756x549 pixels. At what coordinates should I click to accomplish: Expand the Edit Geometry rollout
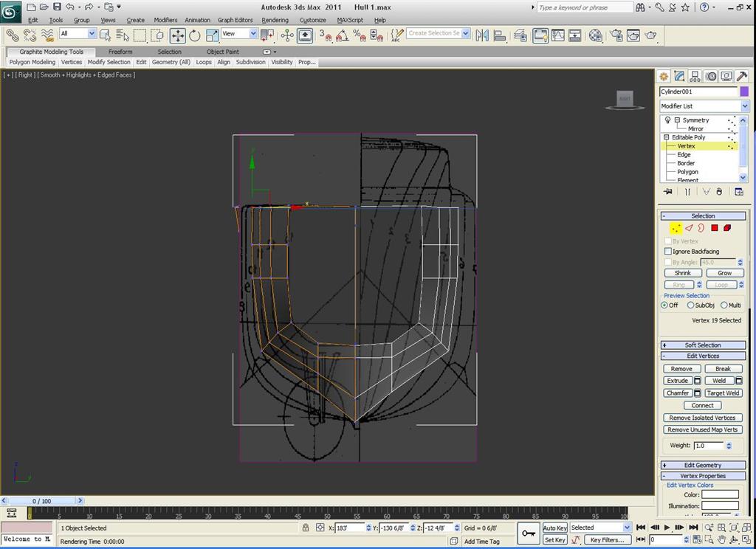pos(703,465)
